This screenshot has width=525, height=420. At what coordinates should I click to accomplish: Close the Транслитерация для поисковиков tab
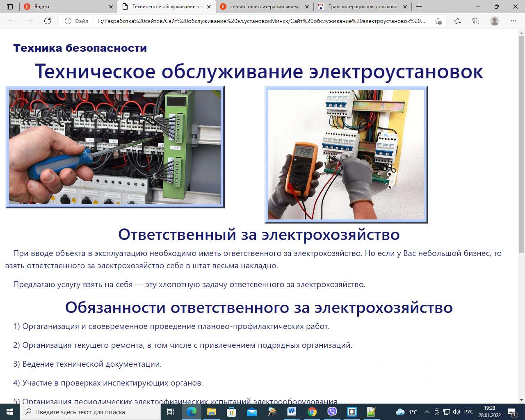coord(405,7)
